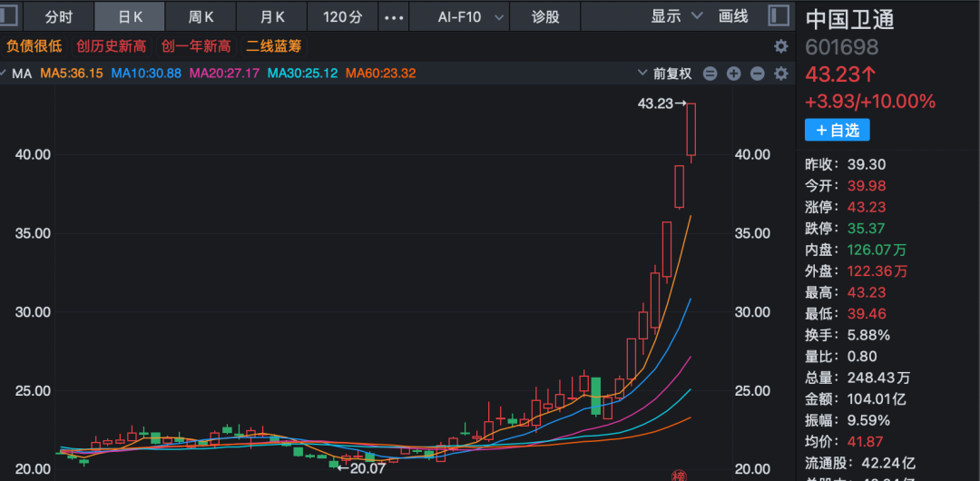Click the minus circle before the MA gear

point(758,74)
